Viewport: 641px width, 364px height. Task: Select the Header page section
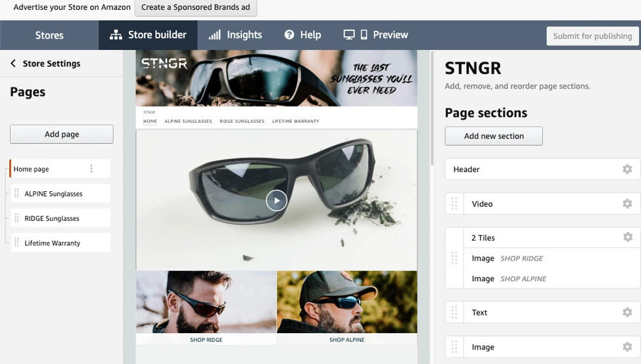point(542,169)
